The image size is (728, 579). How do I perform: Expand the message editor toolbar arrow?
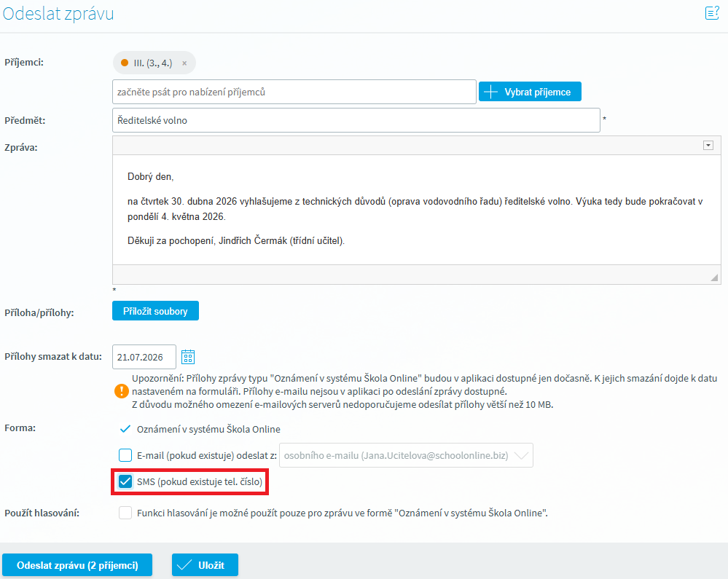pos(708,146)
